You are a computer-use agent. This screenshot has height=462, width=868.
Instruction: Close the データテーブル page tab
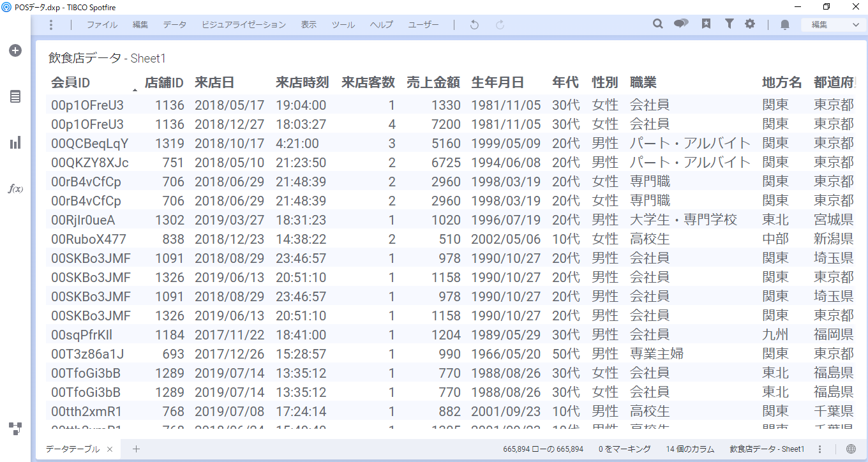[x=110, y=449]
